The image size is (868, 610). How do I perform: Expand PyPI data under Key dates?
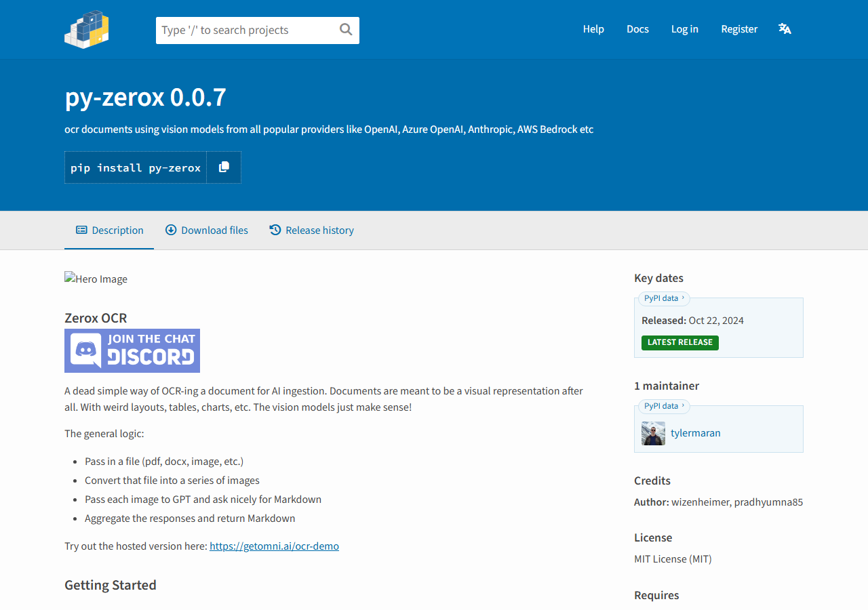coord(664,298)
